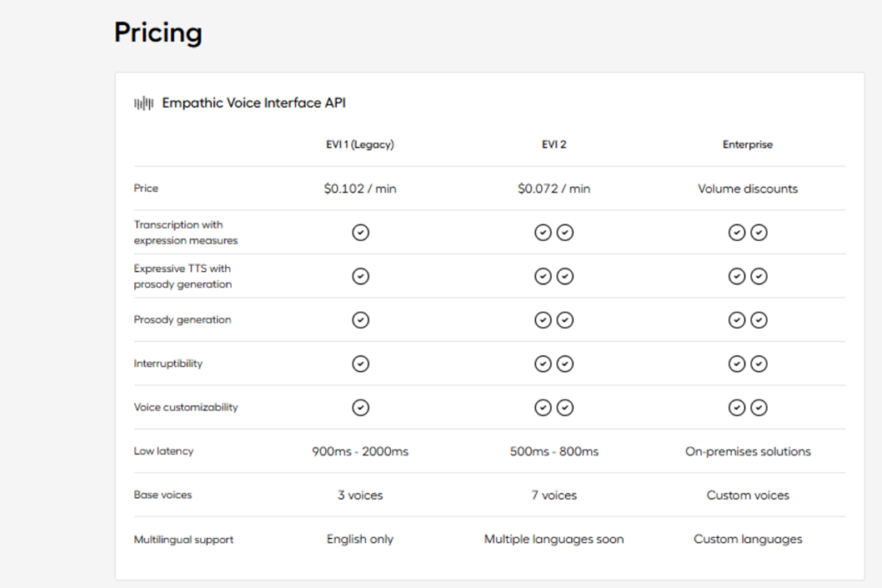Select the EVI 2 column header
Screen dimensions: 882x588
click(x=554, y=145)
